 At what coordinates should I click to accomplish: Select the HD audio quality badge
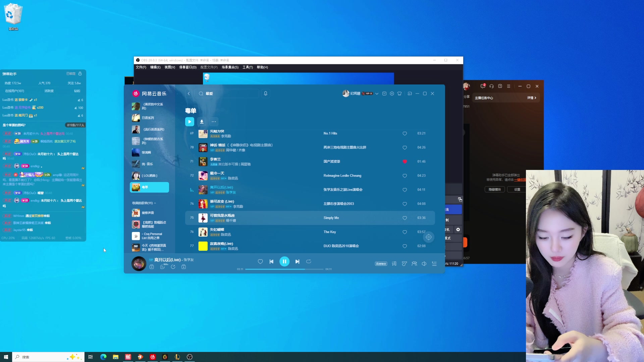(x=381, y=264)
